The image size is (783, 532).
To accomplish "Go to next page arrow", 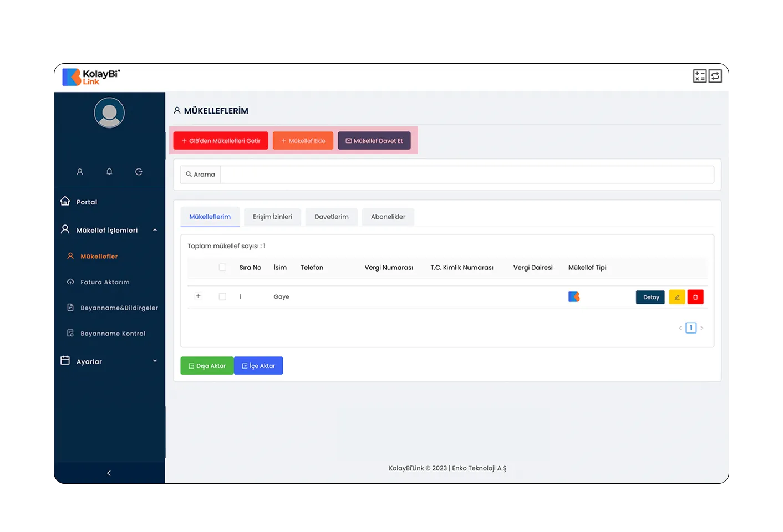I will click(x=701, y=328).
